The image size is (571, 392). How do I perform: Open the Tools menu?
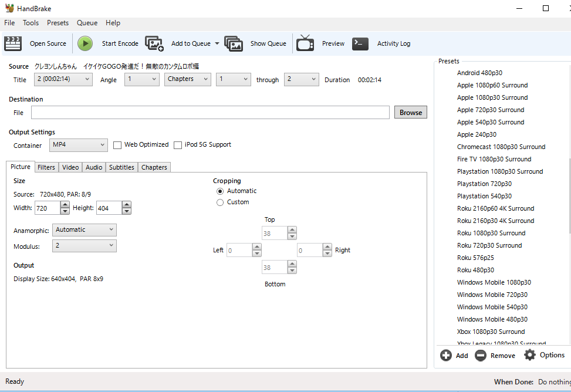click(31, 22)
